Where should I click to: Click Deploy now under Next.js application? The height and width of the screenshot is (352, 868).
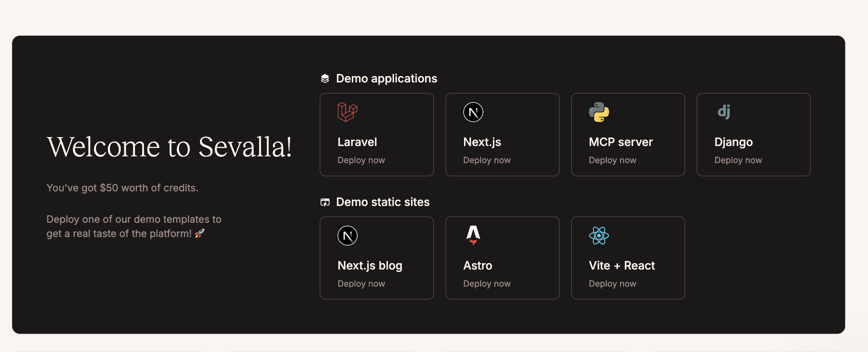(487, 160)
